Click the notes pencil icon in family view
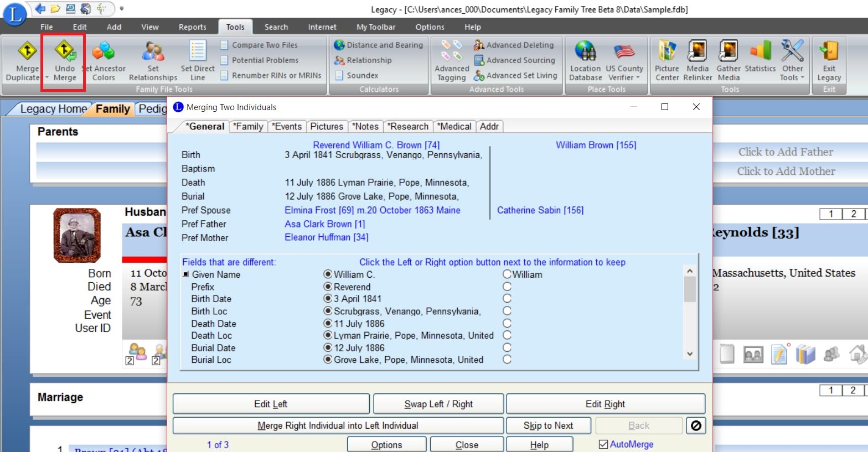Viewport: 868px width, 452px height. (779, 354)
